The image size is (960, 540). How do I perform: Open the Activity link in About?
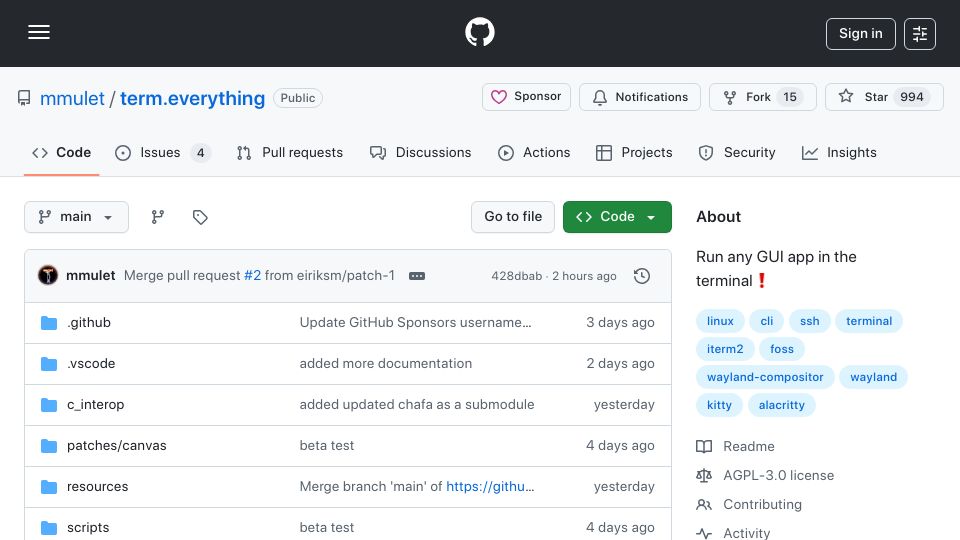point(733,533)
